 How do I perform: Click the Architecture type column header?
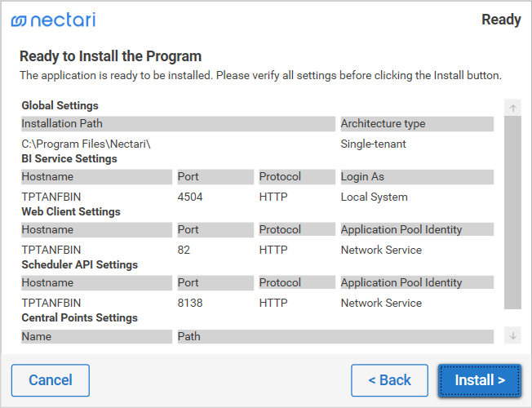[417, 124]
